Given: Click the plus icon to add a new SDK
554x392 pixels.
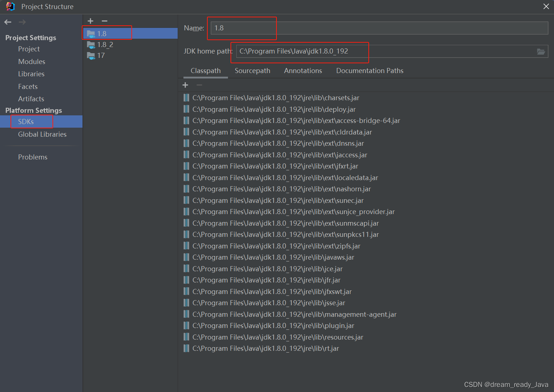Looking at the screenshot, I should 90,21.
